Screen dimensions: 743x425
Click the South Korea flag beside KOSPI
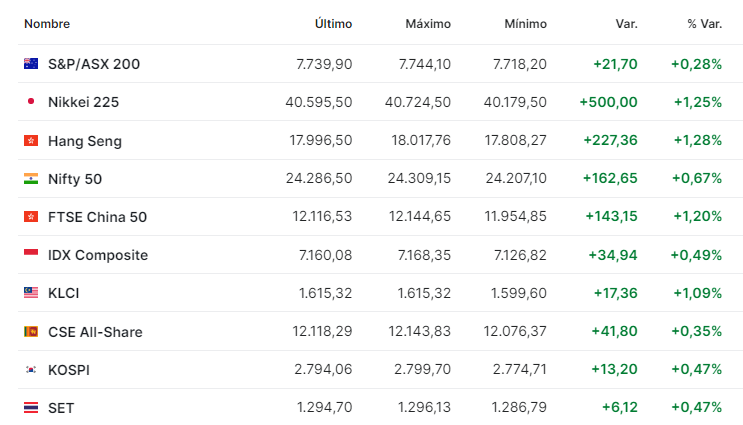pos(31,370)
